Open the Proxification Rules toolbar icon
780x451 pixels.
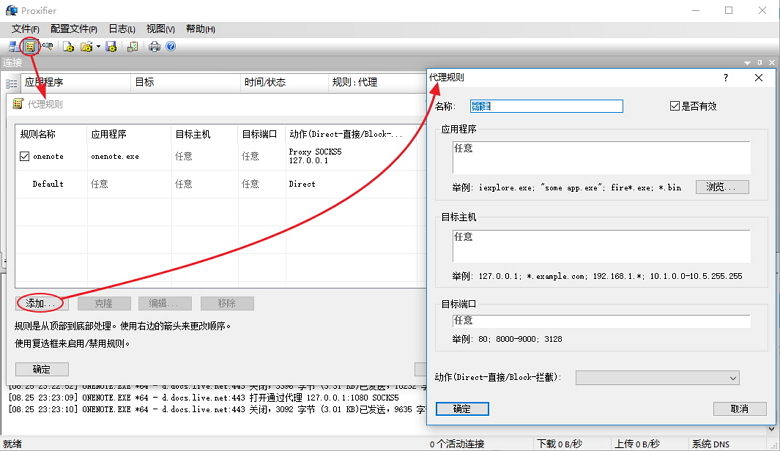(x=30, y=47)
